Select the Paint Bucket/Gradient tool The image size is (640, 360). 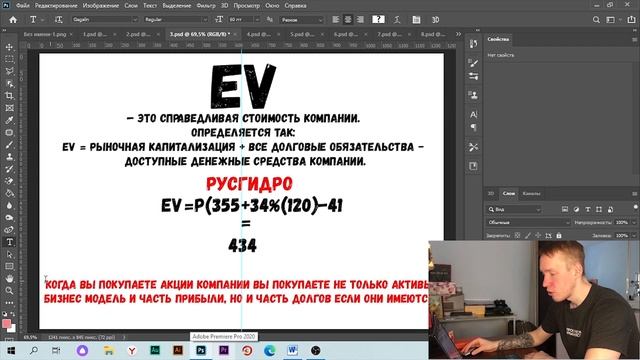9,193
